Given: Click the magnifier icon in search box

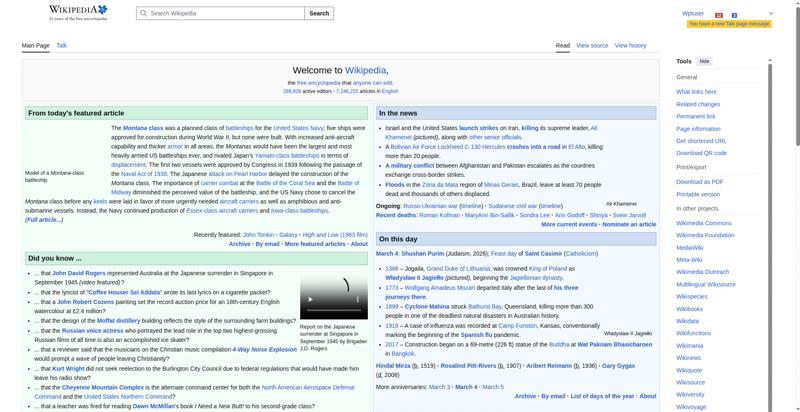Looking at the screenshot, I should click(143, 14).
